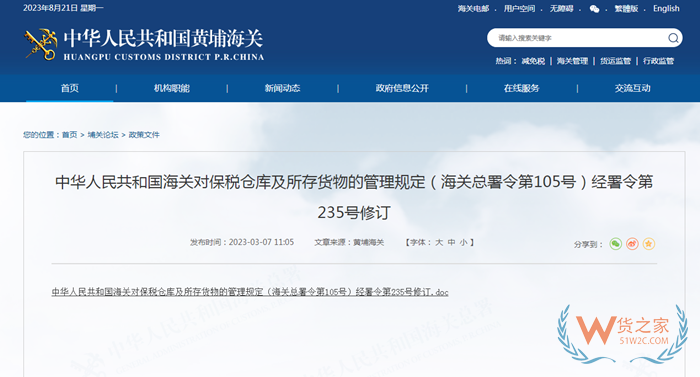The height and width of the screenshot is (377, 700).
Task: Switch to 繁體版 traditional Chinese
Action: click(x=626, y=8)
